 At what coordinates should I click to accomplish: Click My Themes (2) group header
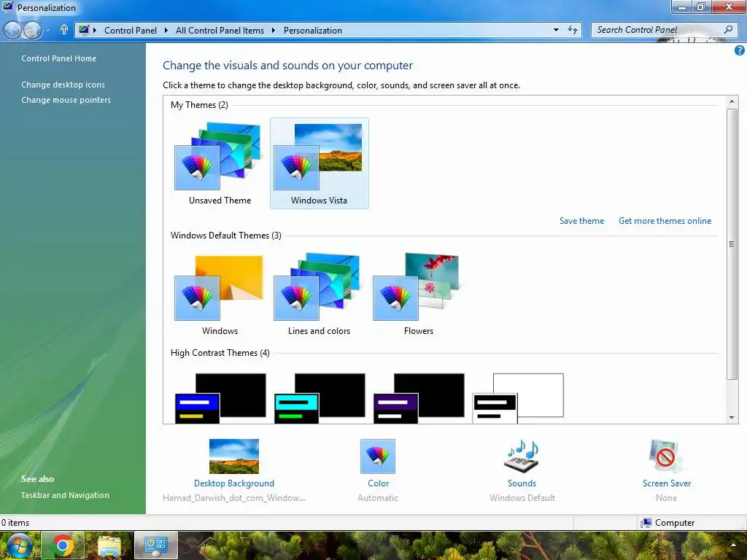click(199, 105)
